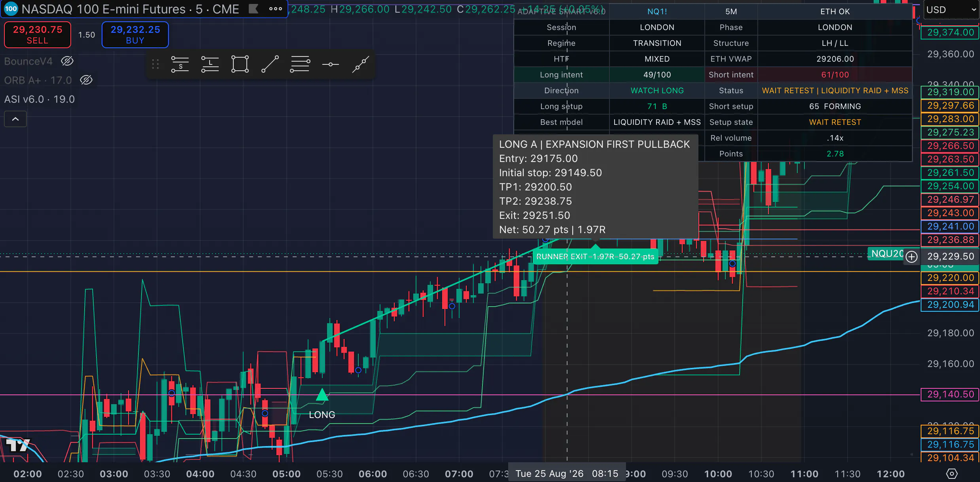
Task: Click the orange 29,220.00 price label
Action: 950,278
